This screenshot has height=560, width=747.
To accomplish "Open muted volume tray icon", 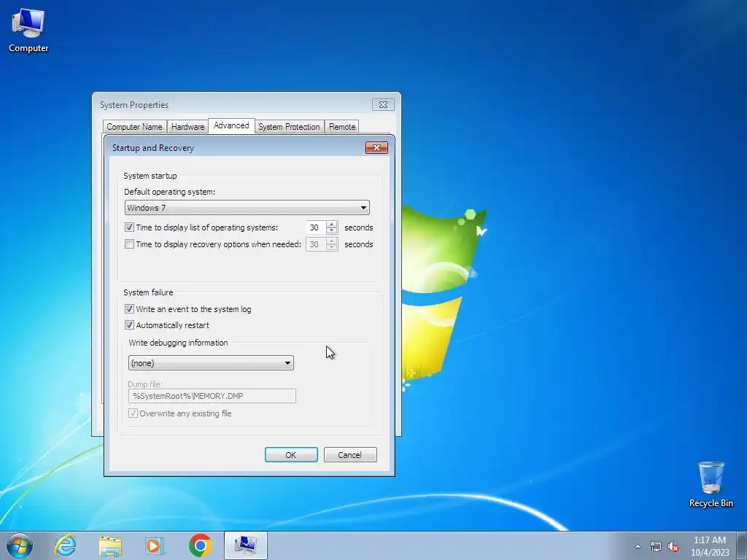I will [x=673, y=546].
